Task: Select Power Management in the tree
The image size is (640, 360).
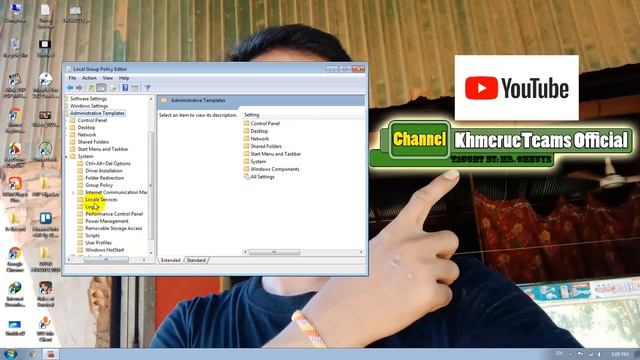Action: coord(107,221)
